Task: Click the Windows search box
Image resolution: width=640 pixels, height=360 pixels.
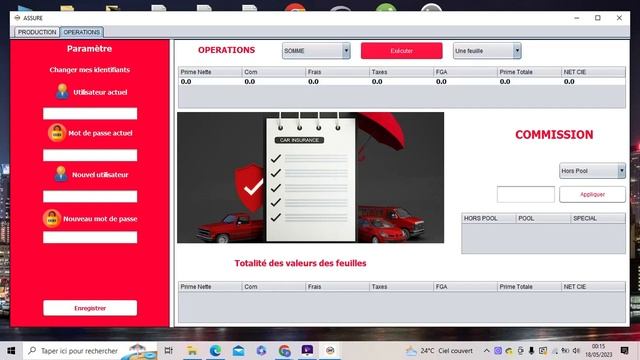Action: (90, 351)
